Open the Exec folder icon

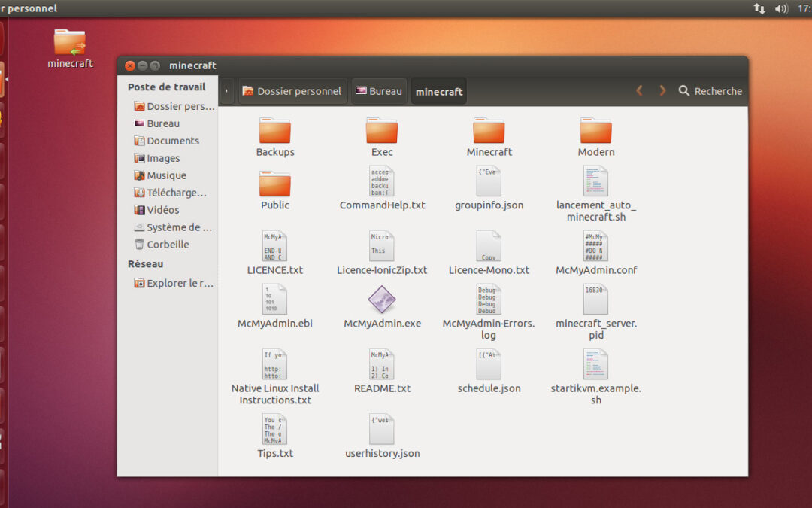[382, 131]
